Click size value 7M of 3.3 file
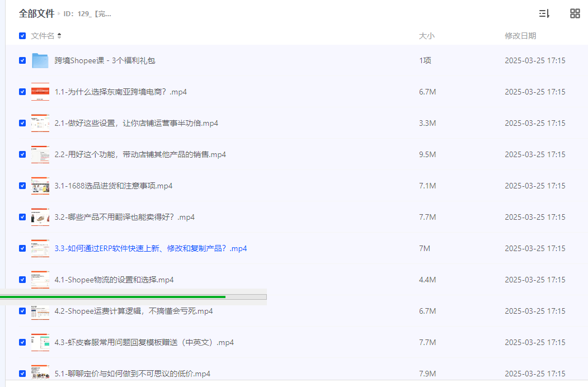588x387 pixels. click(425, 248)
